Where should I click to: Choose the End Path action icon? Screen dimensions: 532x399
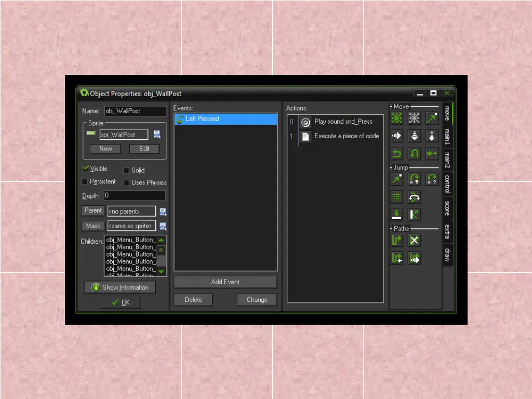click(x=414, y=240)
